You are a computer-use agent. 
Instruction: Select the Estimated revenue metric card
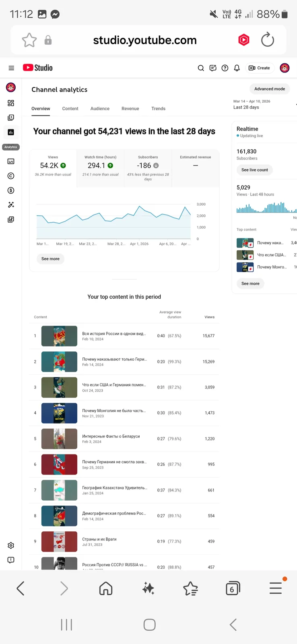(x=196, y=168)
